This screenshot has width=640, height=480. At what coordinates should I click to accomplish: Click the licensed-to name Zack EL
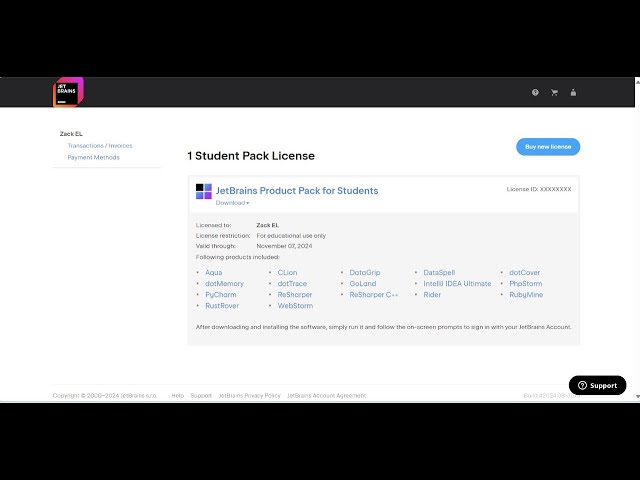point(267,225)
